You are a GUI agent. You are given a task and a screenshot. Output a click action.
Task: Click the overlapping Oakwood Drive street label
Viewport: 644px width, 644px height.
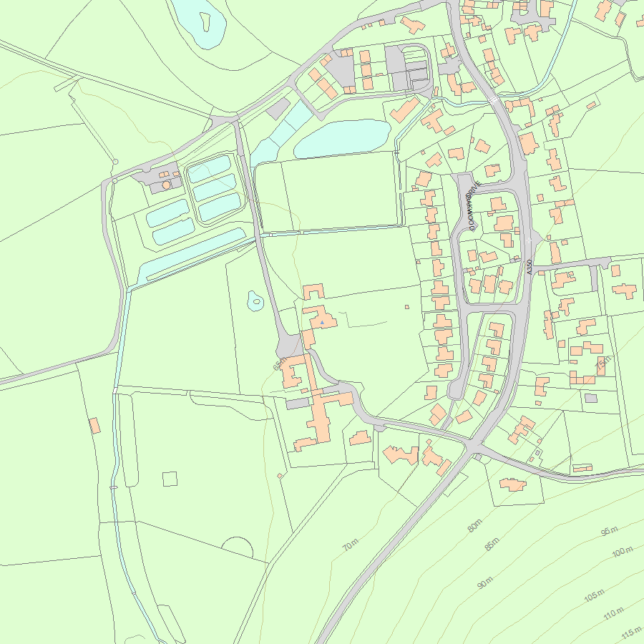click(x=472, y=205)
